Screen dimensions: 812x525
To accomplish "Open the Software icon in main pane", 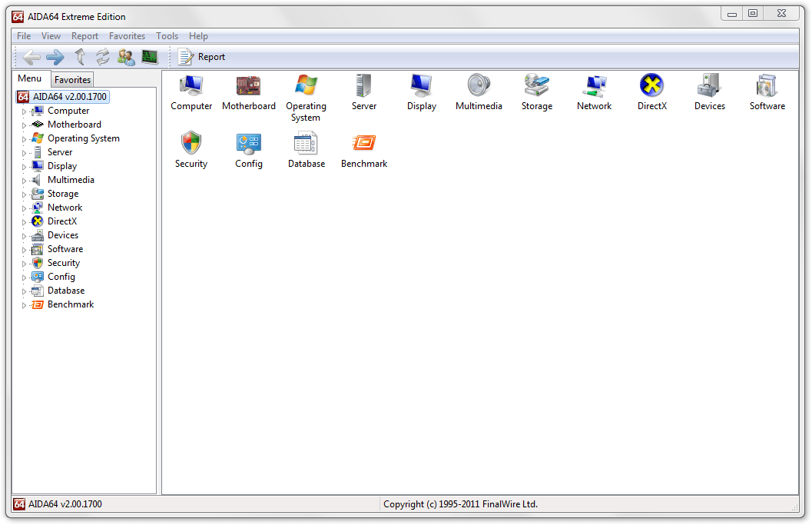I will [767, 85].
